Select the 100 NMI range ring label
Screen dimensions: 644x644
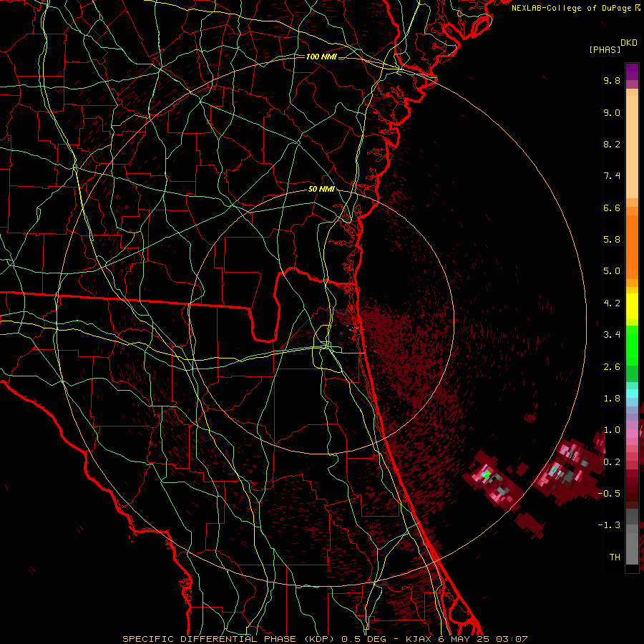click(321, 57)
